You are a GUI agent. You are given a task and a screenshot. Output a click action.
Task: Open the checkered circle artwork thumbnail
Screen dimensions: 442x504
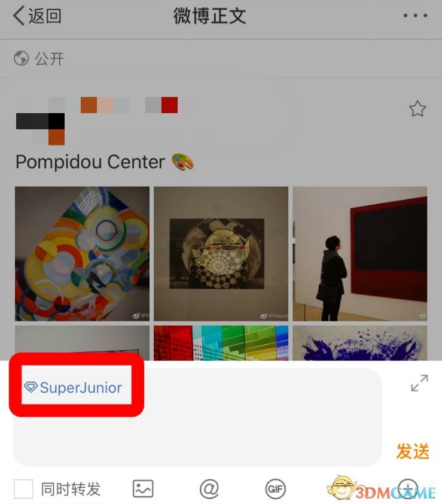[221, 254]
